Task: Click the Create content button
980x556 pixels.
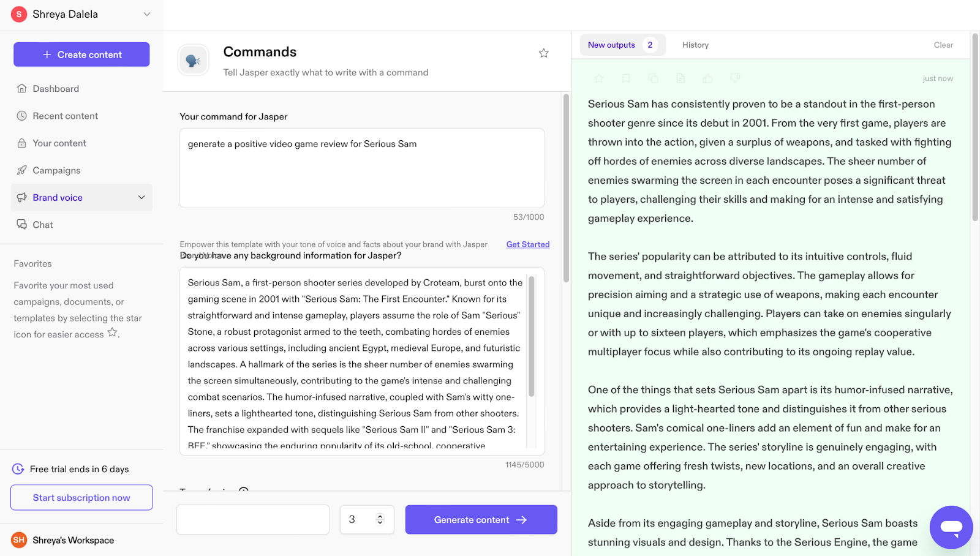Action: click(81, 54)
